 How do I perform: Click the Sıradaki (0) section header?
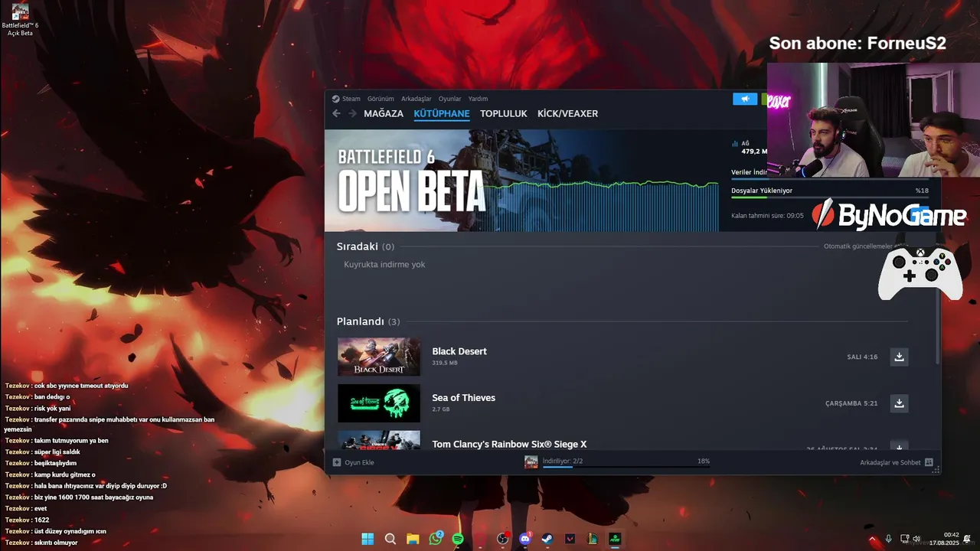[365, 246]
